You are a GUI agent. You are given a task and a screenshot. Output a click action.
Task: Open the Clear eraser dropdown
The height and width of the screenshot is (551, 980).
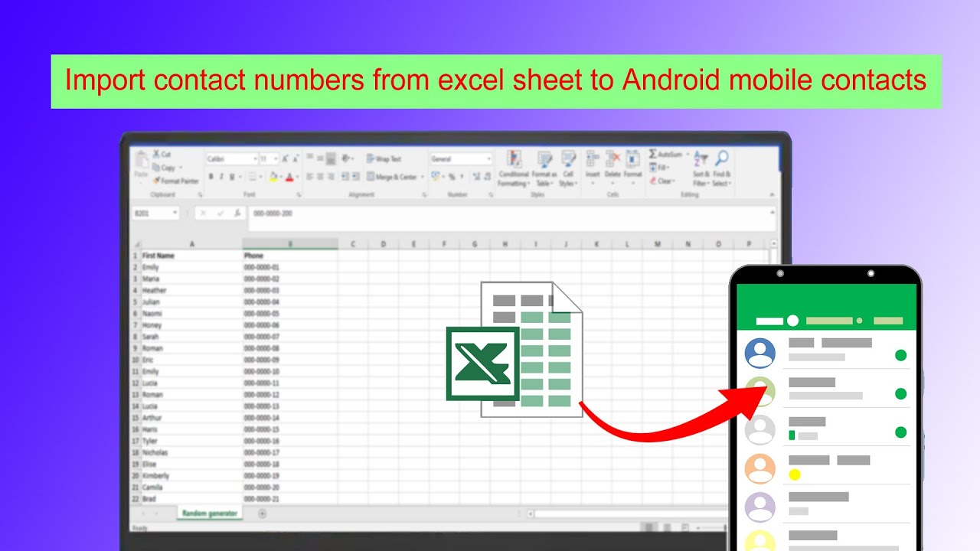[x=662, y=181]
